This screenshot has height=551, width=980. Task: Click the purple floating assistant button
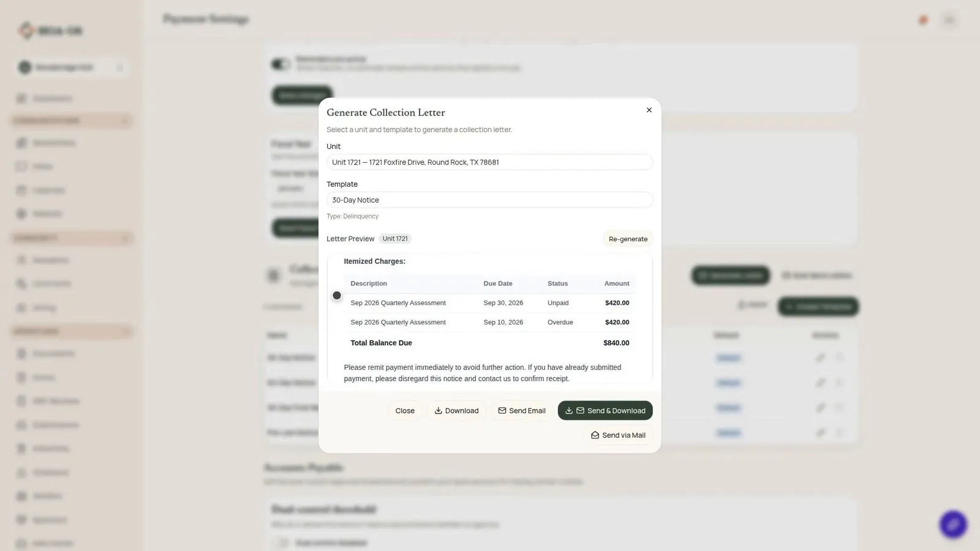pyautogui.click(x=953, y=524)
